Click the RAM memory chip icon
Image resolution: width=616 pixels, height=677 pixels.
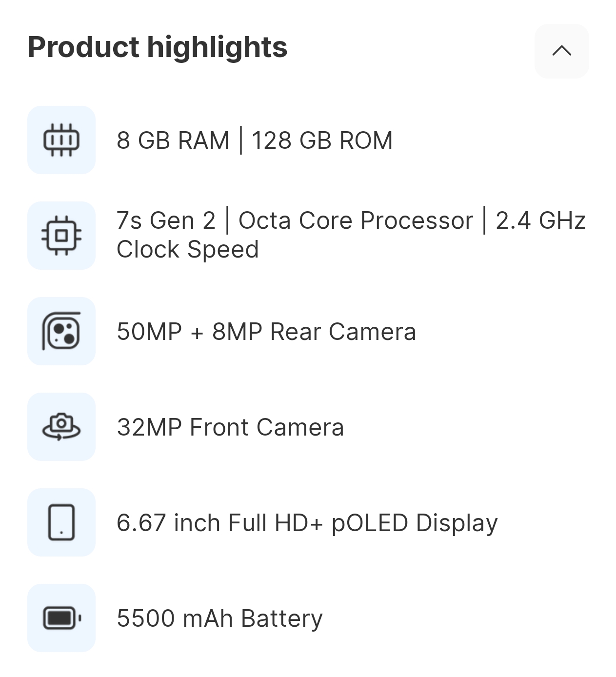pyautogui.click(x=61, y=140)
